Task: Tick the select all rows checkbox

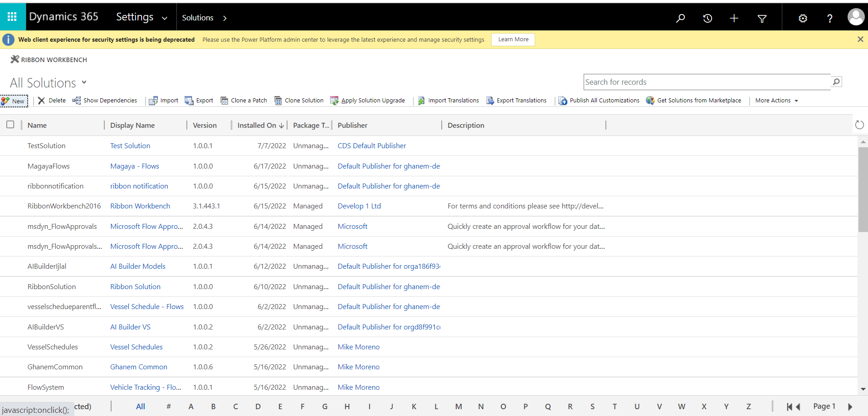Action: pos(10,125)
